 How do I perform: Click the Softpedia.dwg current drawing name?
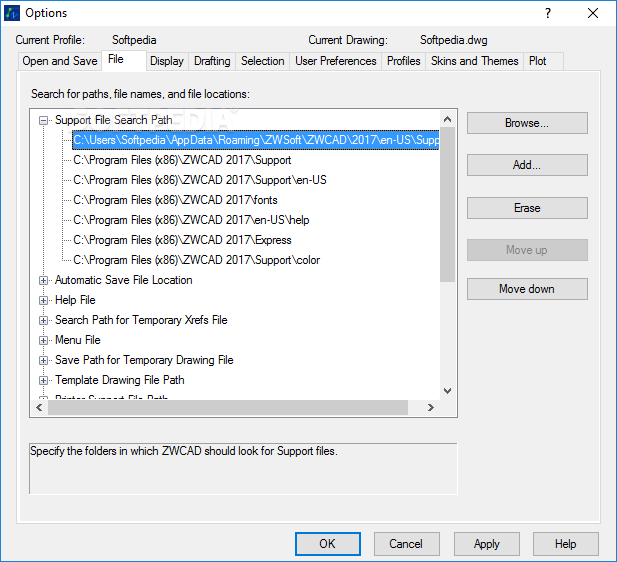click(454, 40)
